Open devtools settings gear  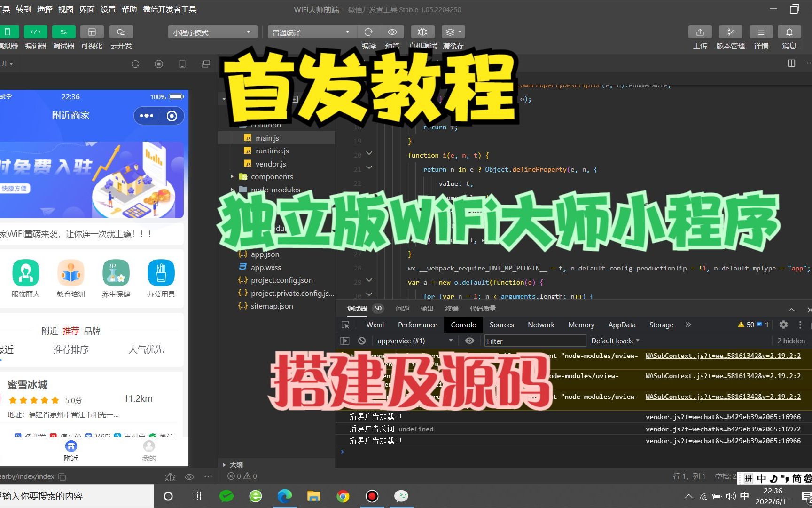[x=783, y=325]
